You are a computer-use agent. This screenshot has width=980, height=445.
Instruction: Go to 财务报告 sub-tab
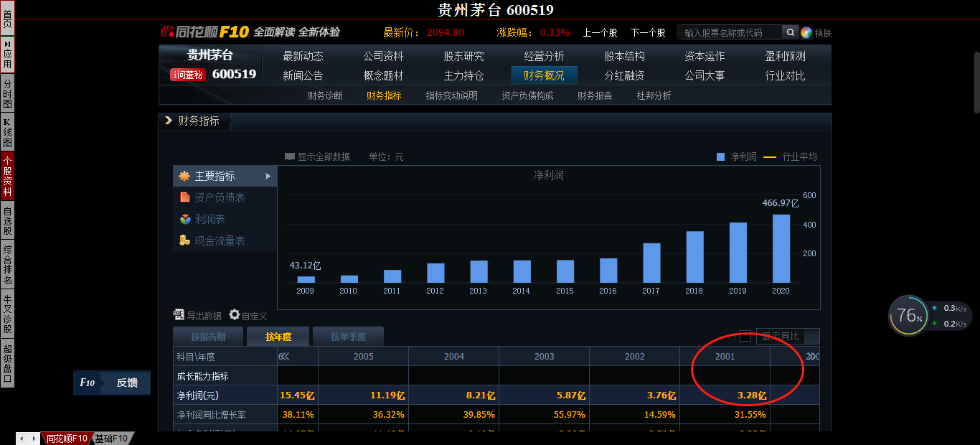(x=595, y=95)
